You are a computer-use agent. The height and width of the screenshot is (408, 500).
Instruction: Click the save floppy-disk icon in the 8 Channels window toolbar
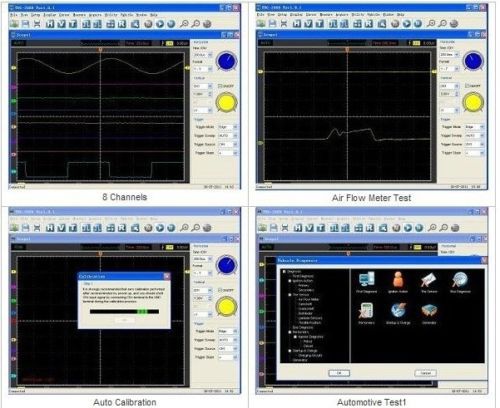tap(25, 24)
